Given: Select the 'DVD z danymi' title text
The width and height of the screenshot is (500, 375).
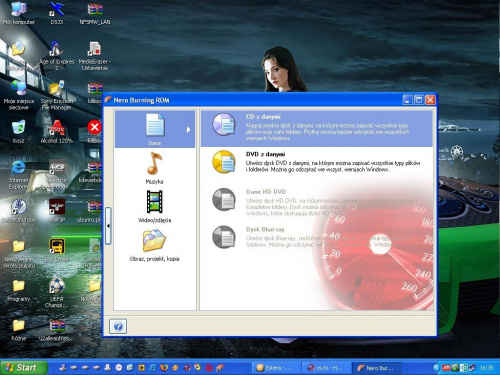Looking at the screenshot, I should click(x=265, y=154).
